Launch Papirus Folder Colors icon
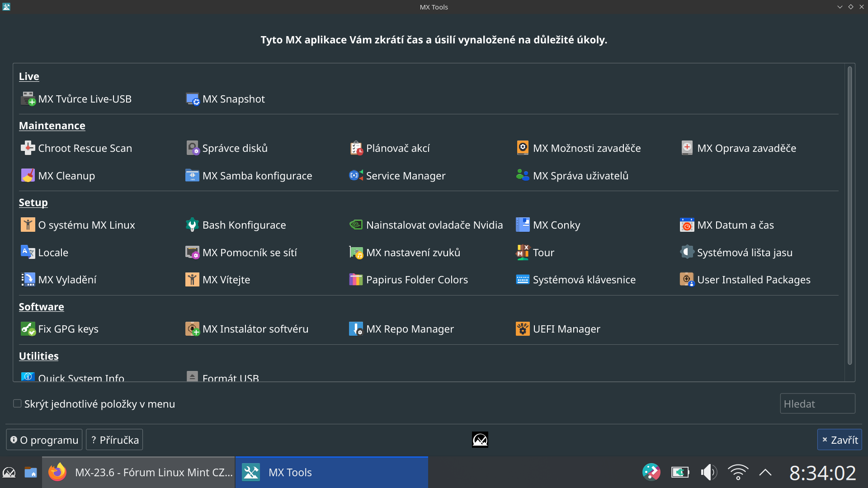 pyautogui.click(x=356, y=280)
